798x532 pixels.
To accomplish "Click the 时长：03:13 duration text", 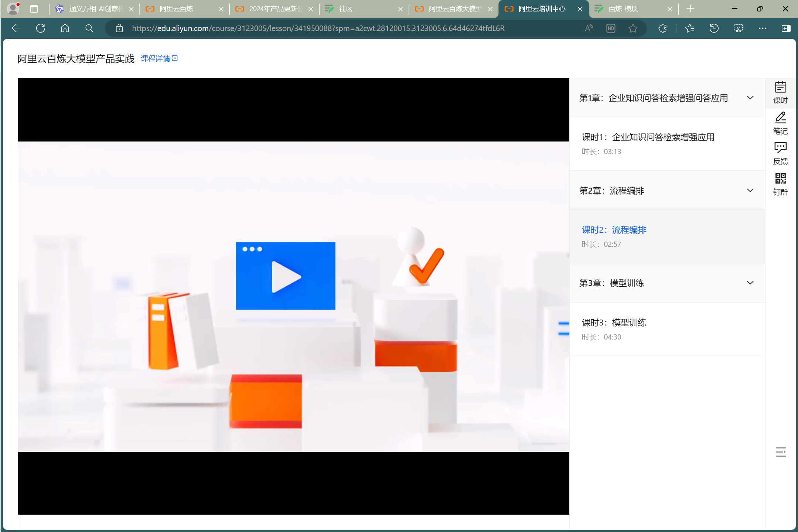I will coord(601,151).
